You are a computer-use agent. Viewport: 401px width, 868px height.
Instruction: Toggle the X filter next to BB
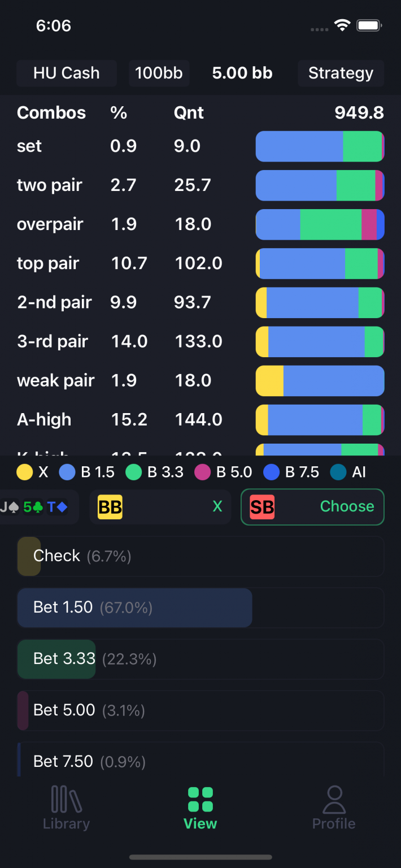pos(217,507)
